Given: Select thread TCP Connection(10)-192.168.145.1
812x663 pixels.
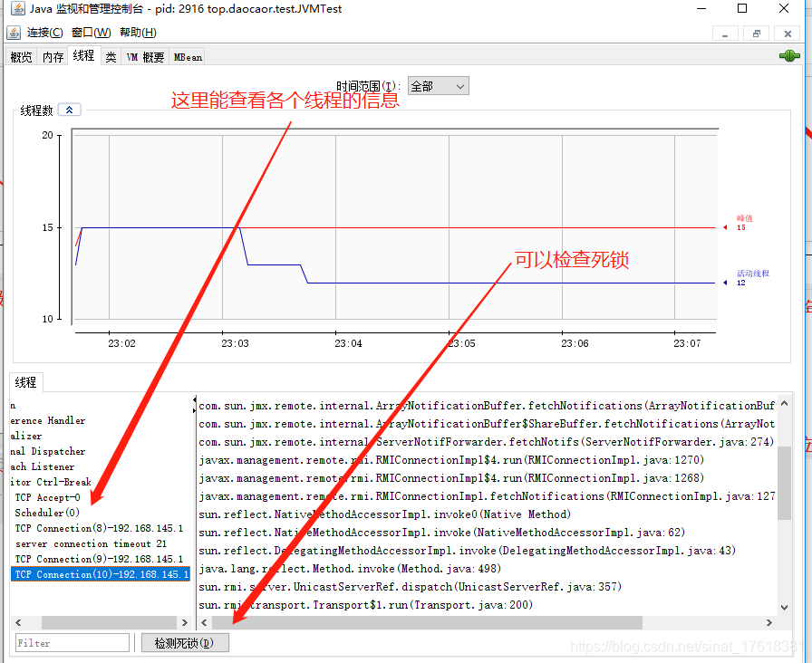Looking at the screenshot, I should tap(101, 574).
